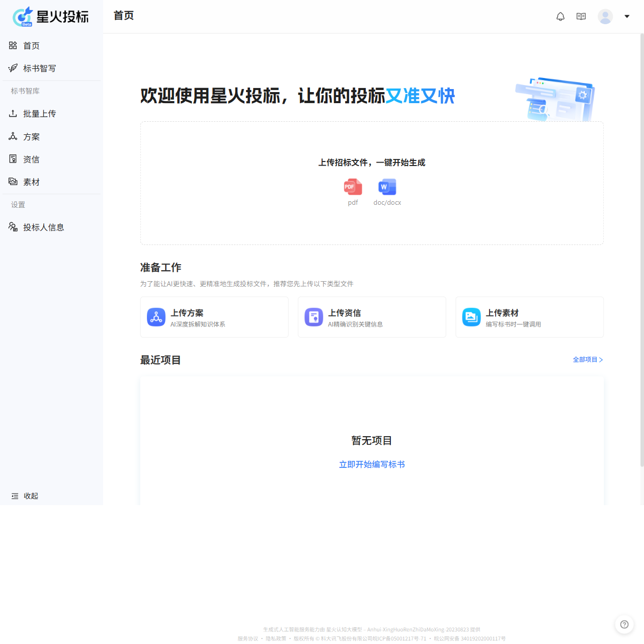Open 全部项目 via its chevron
Image resolution: width=644 pixels, height=644 pixels.
coord(601,360)
